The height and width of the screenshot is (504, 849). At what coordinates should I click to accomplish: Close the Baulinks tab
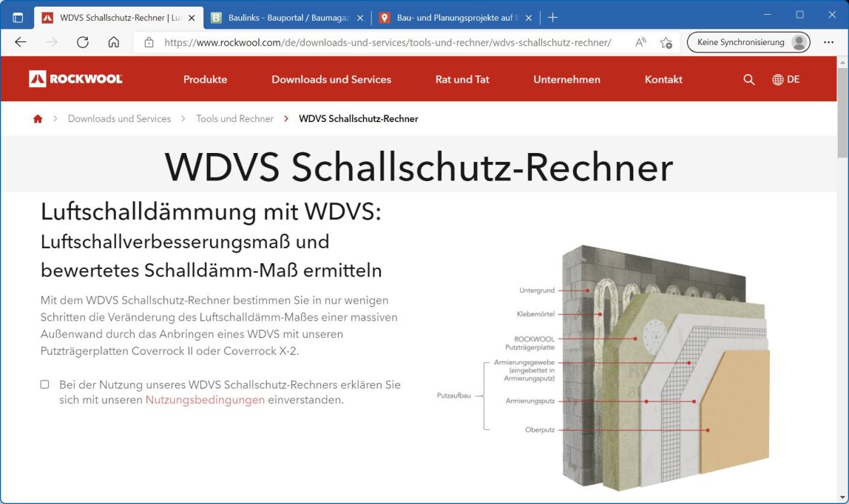coord(360,18)
